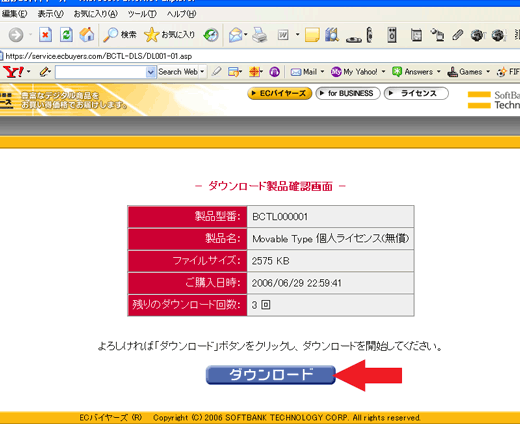Click the Yahoo! Y logo

(13, 72)
